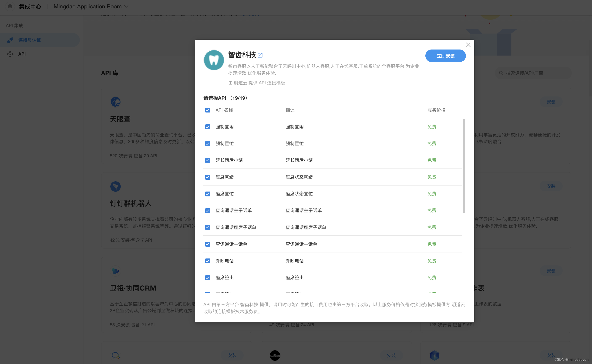Click the 卫瓴·协同CRM logo icon

point(116,271)
